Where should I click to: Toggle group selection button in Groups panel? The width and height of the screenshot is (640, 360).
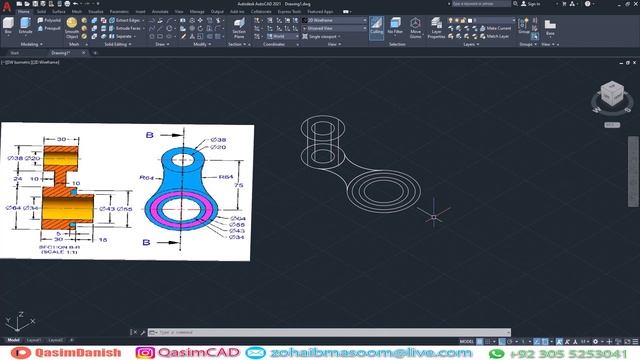[x=535, y=36]
